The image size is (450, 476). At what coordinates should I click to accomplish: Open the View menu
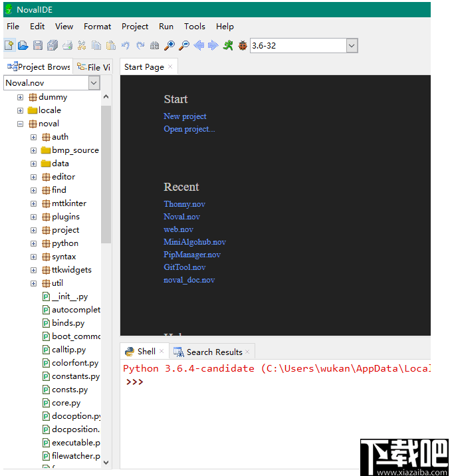pyautogui.click(x=64, y=27)
